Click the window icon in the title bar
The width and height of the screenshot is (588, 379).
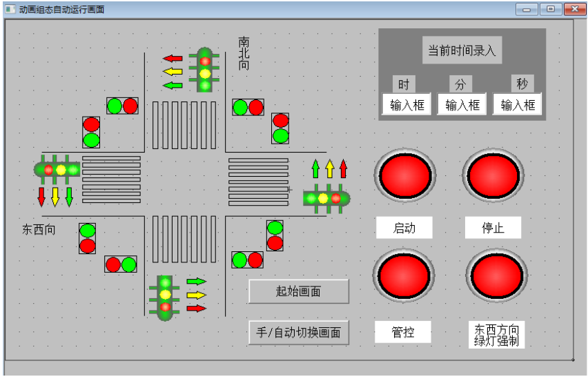pos(10,9)
